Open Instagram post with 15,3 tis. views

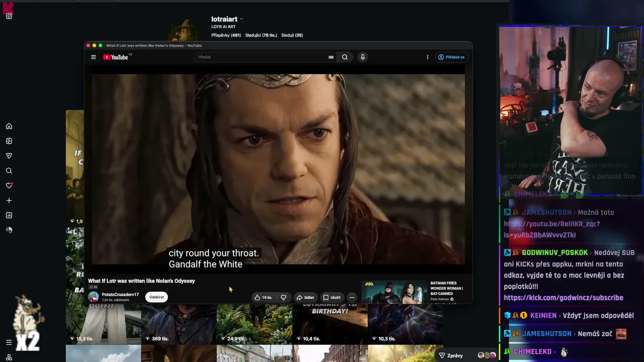[103, 324]
